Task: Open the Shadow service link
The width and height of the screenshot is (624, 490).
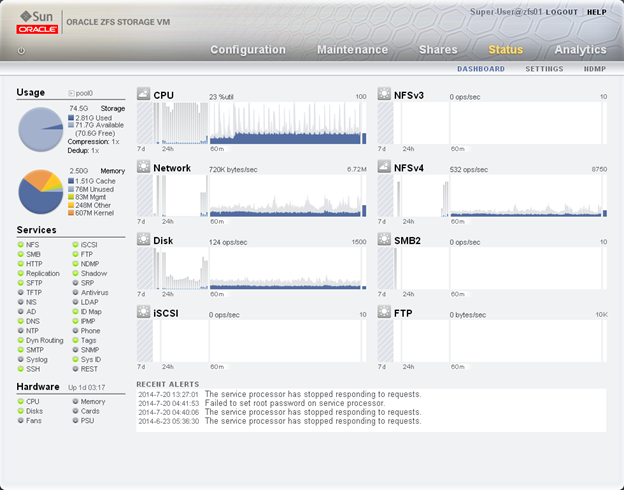Action: 94,273
